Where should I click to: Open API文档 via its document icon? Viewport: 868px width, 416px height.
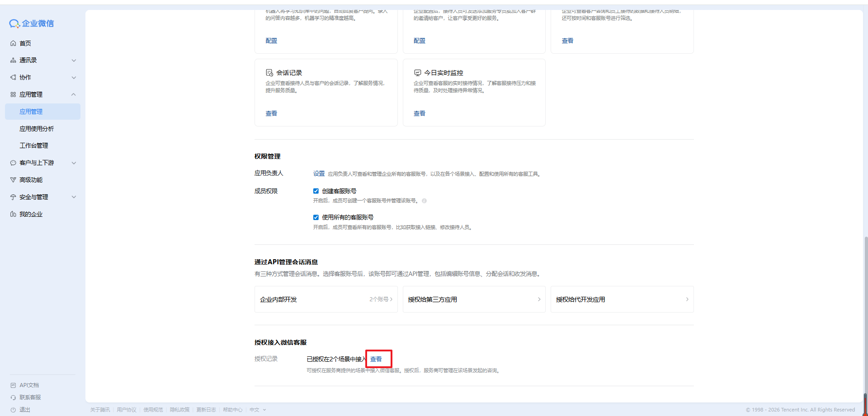[13, 385]
